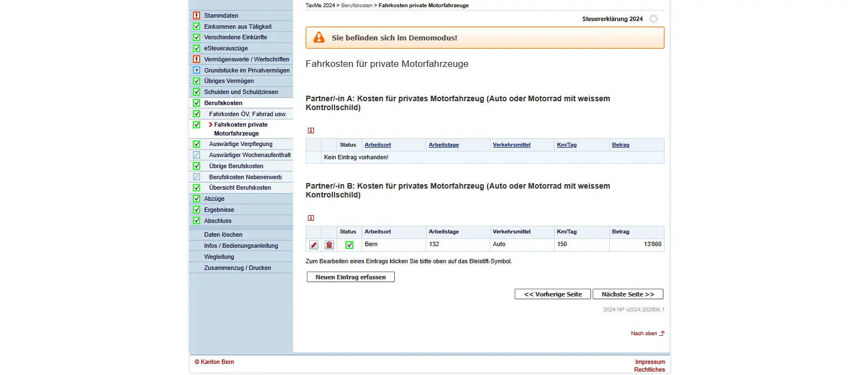This screenshot has width=868, height=375.
Task: Click the loading spinner icon next to Steuererklärung 2024
Action: click(653, 19)
